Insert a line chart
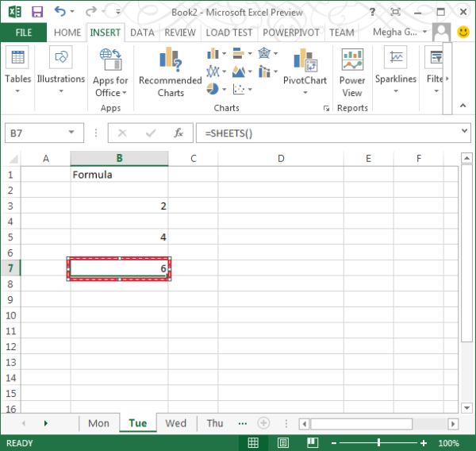This screenshot has width=476, height=451. (213, 71)
